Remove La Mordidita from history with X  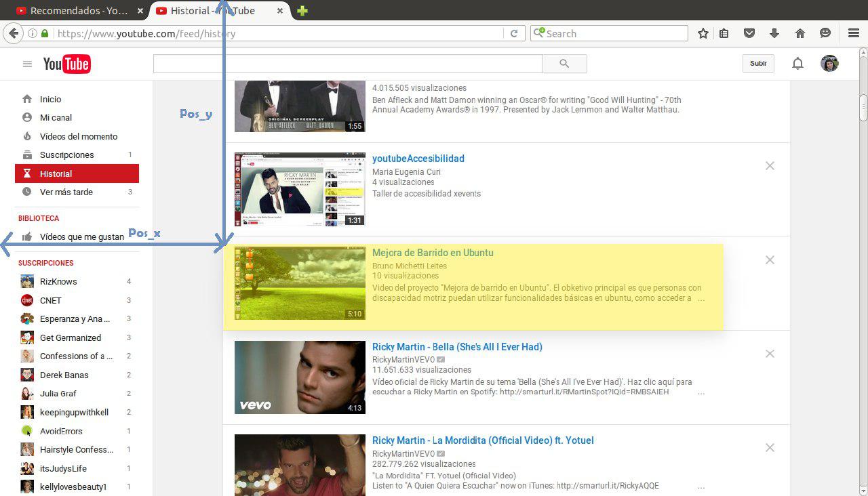770,447
